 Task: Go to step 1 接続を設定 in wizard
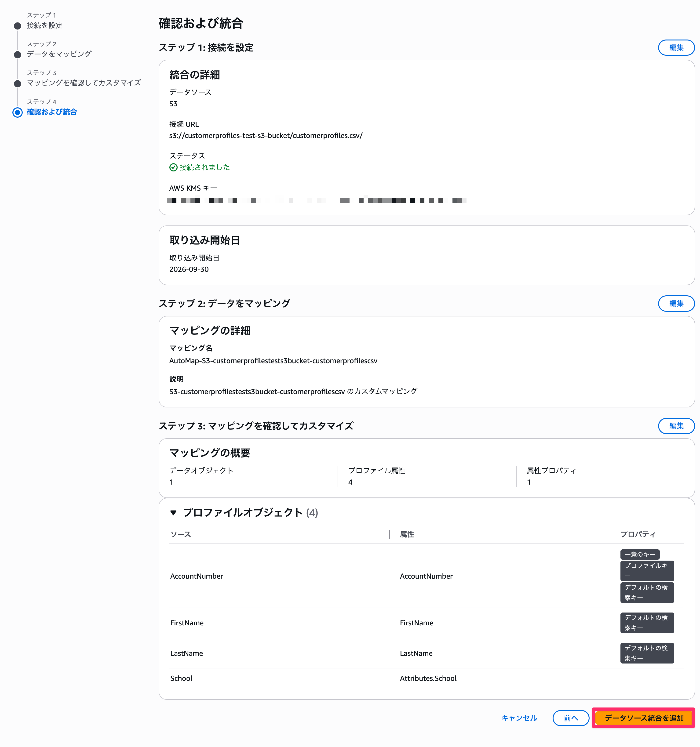coord(45,25)
